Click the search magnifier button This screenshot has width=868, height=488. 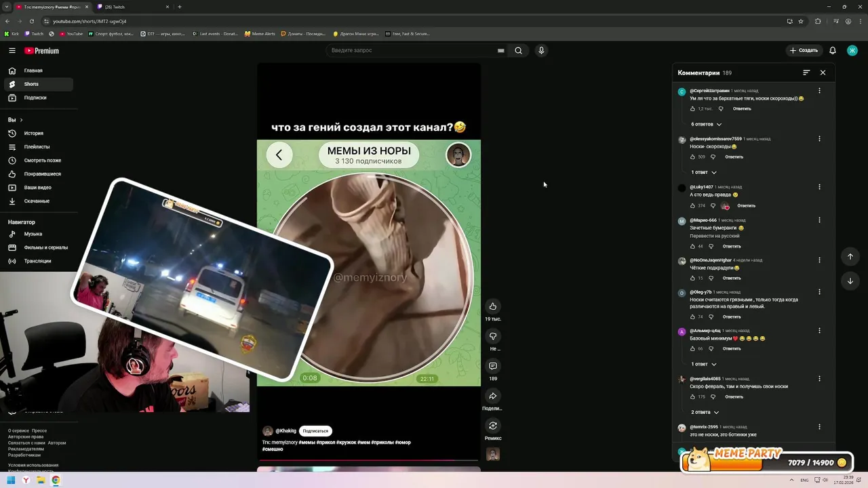[518, 50]
